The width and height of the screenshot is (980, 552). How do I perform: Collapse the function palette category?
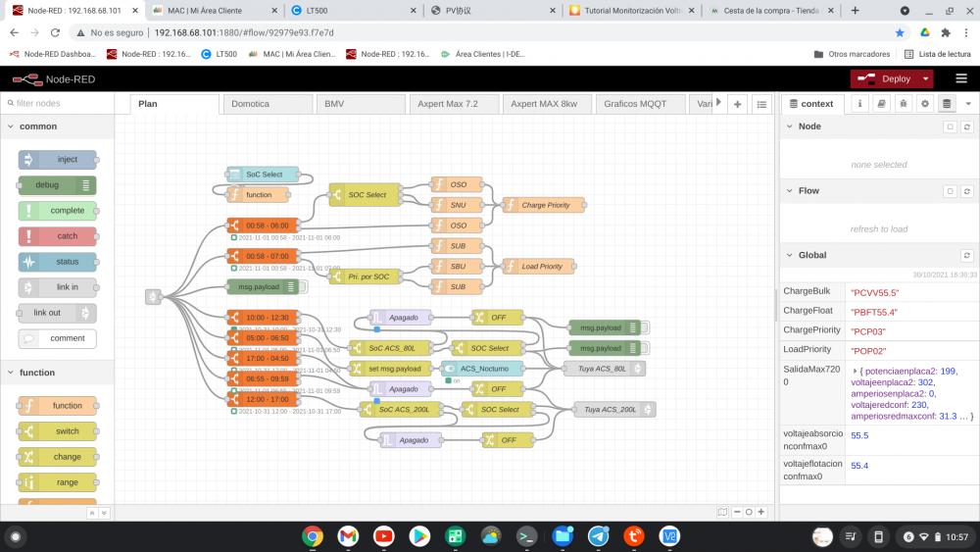tap(11, 373)
